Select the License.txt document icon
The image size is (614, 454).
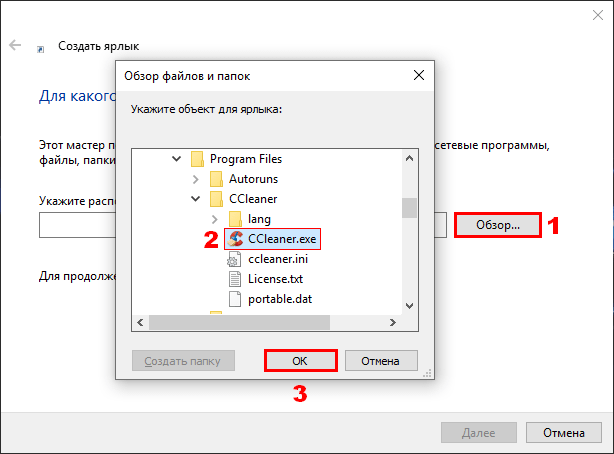pyautogui.click(x=235, y=279)
